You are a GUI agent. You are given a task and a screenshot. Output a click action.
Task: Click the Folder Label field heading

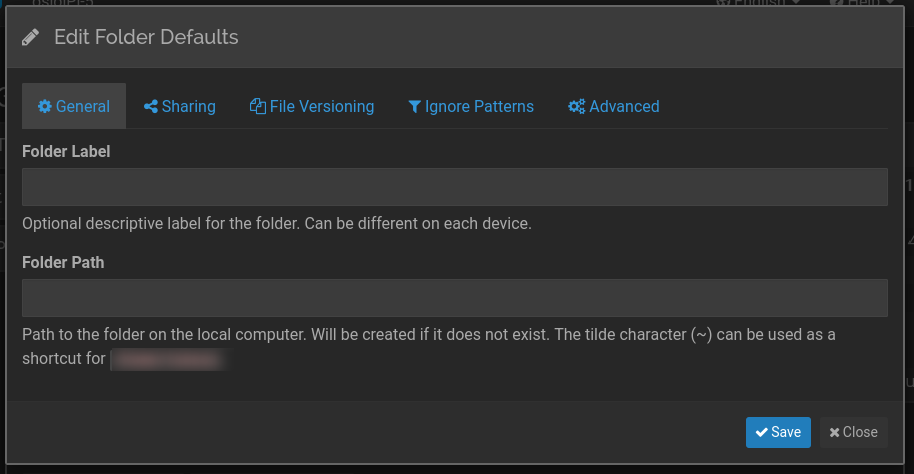click(x=66, y=152)
